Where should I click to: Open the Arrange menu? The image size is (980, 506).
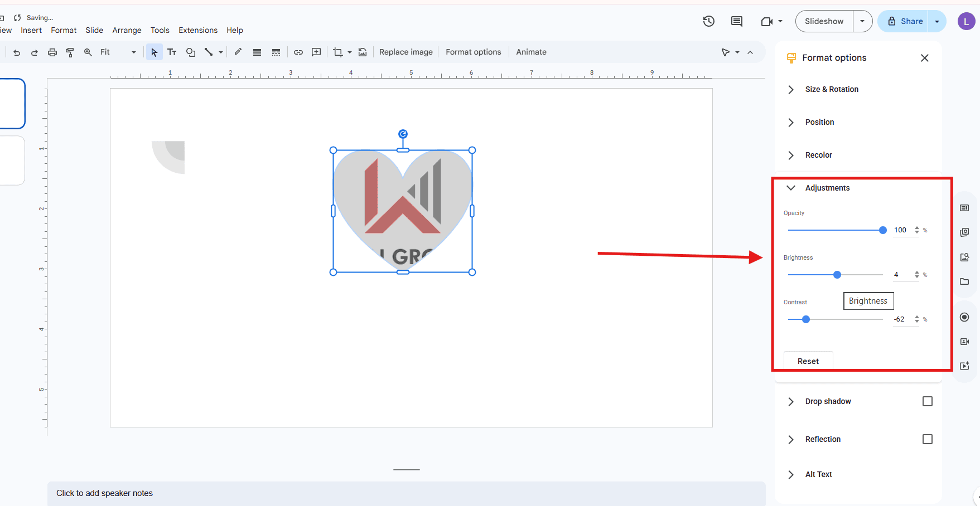(127, 30)
